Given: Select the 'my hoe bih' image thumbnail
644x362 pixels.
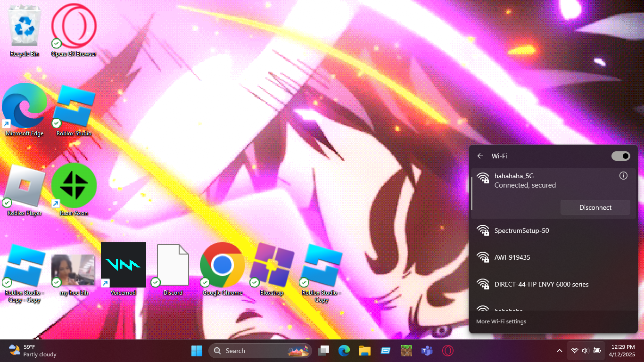Looking at the screenshot, I should (73, 270).
